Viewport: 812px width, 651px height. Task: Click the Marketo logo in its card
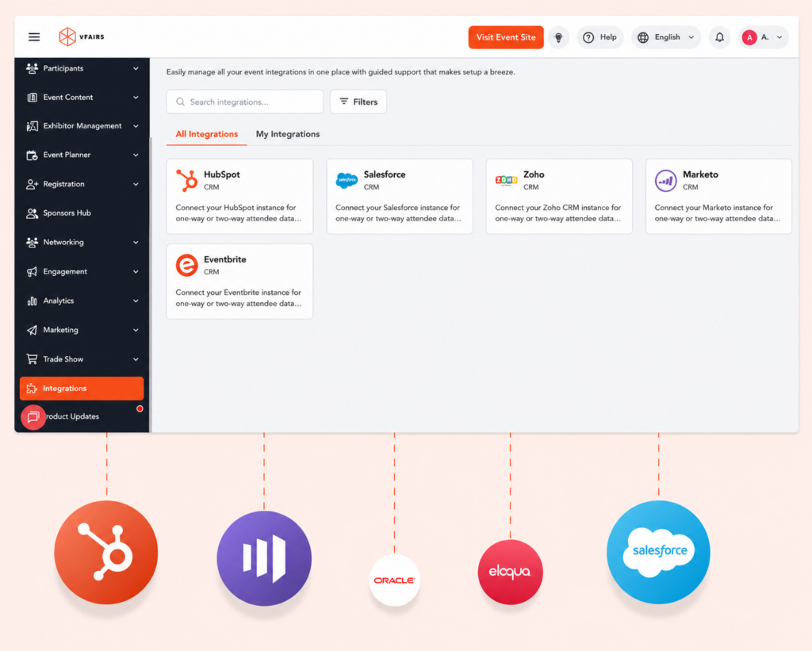665,181
